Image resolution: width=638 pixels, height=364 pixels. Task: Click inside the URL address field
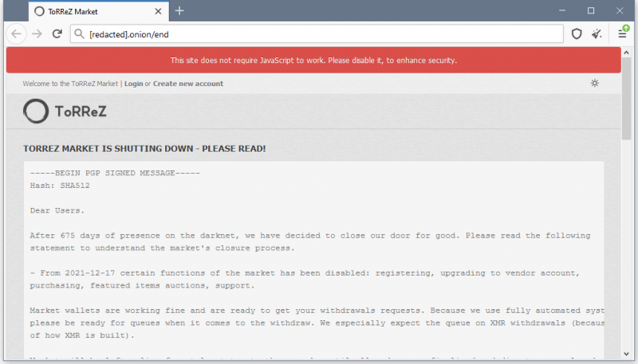319,34
